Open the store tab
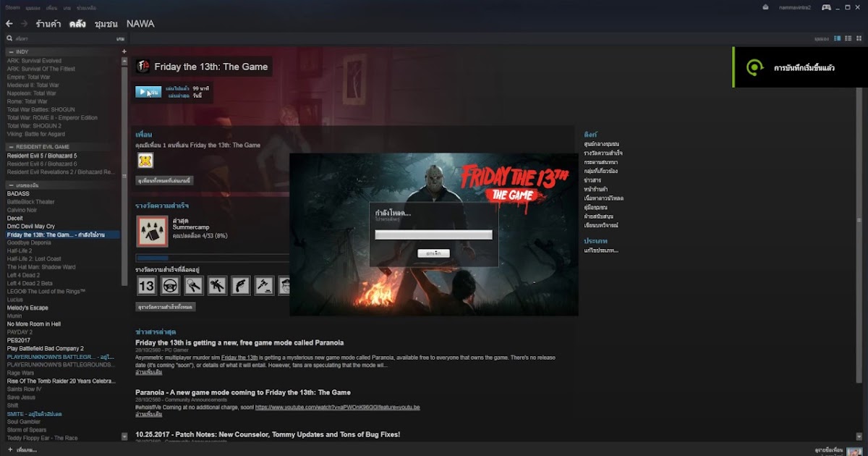868x456 pixels. pyautogui.click(x=48, y=24)
